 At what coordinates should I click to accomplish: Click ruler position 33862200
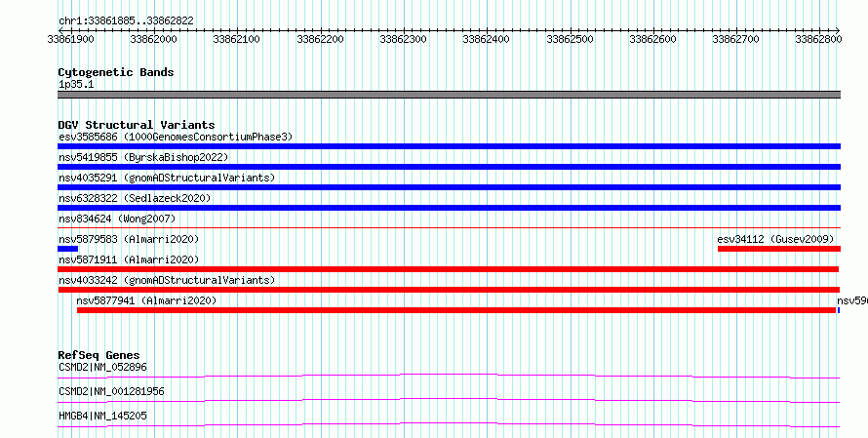coord(320,39)
